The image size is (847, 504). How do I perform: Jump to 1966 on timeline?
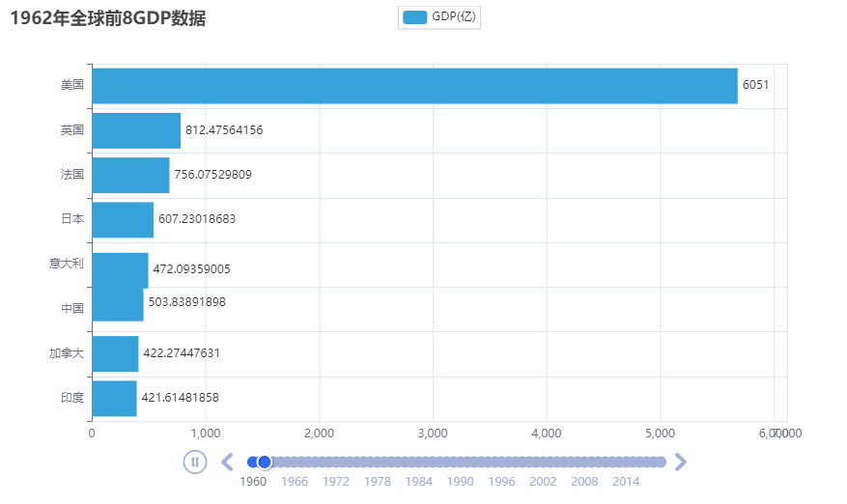tap(295, 481)
